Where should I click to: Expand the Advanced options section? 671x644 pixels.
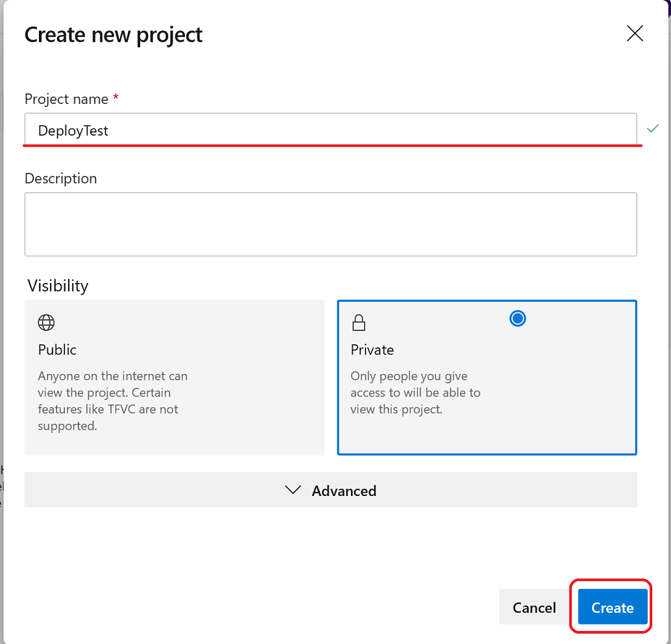[332, 490]
